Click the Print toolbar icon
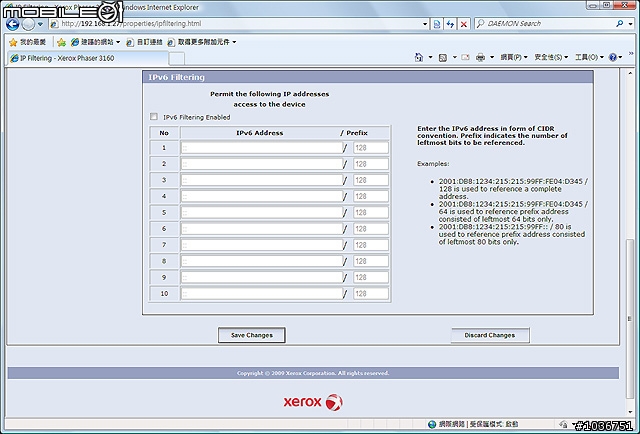This screenshot has width=640, height=434. pos(481,58)
